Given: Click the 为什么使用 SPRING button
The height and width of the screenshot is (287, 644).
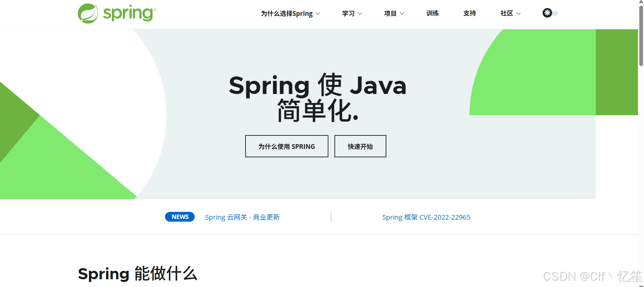Looking at the screenshot, I should coord(287,146).
